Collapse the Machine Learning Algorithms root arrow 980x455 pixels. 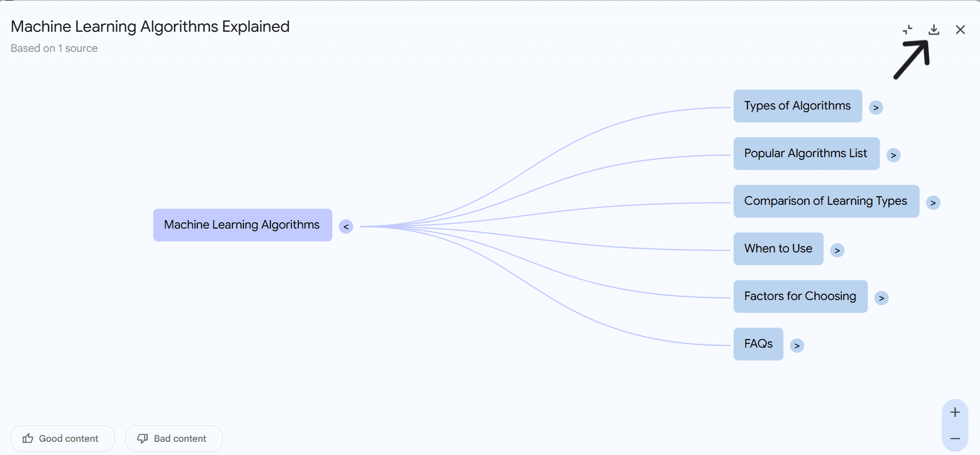(346, 226)
